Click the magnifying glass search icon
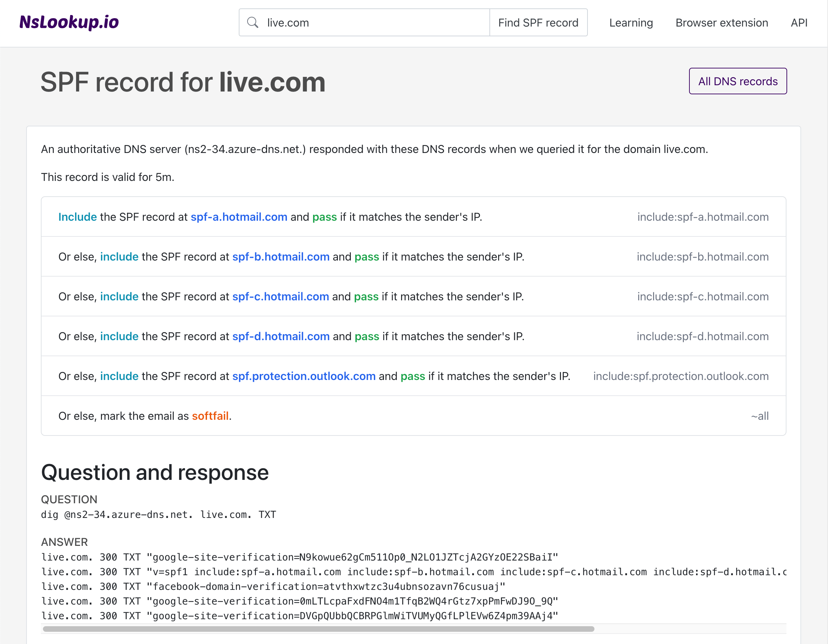This screenshot has width=828, height=644. 253,22
